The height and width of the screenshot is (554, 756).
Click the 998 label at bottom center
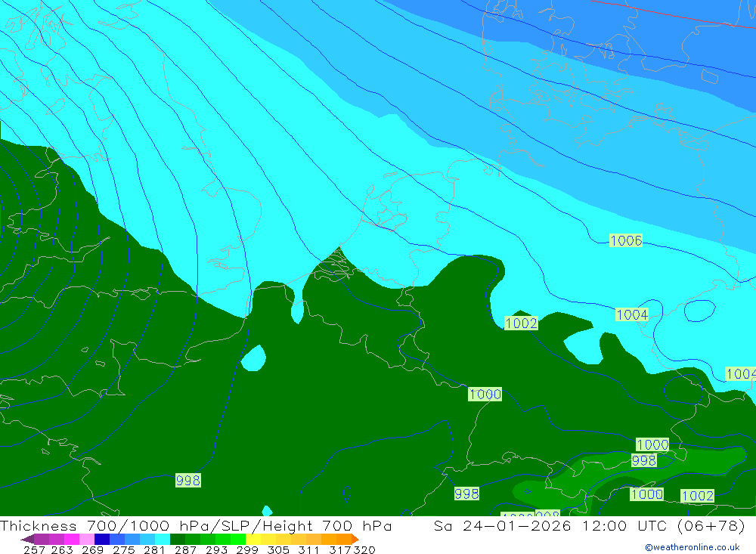(466, 494)
